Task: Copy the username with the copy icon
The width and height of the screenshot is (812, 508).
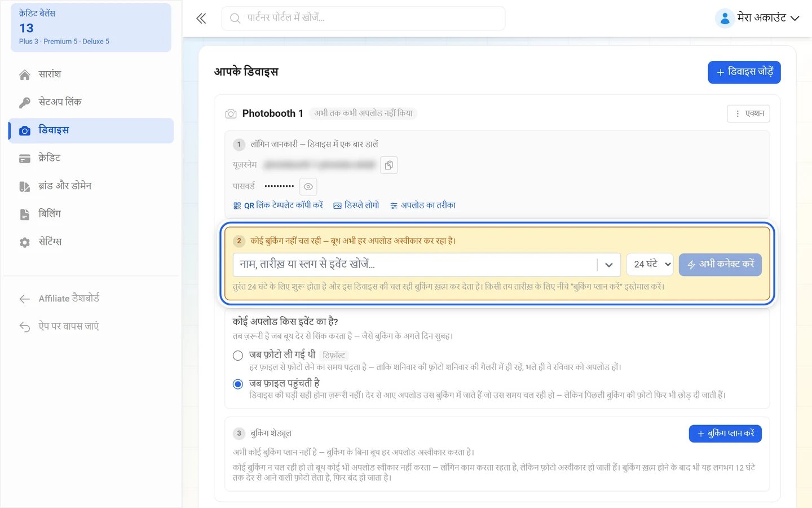Action: [389, 165]
